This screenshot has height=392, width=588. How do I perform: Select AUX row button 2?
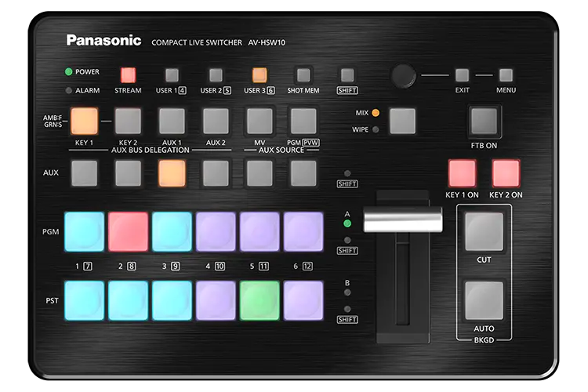pos(128,173)
